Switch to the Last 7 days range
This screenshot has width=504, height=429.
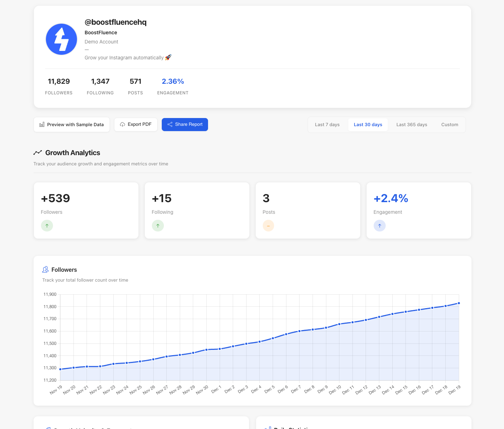327,124
